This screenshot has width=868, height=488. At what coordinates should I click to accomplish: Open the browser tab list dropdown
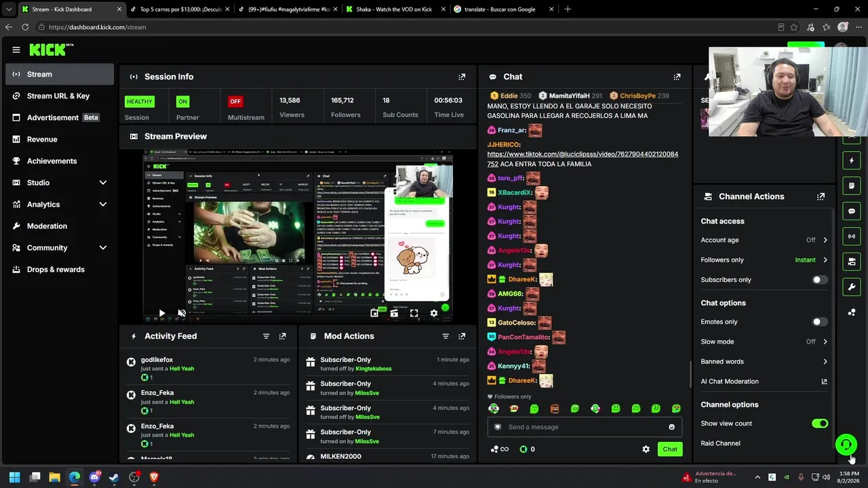tap(9, 9)
